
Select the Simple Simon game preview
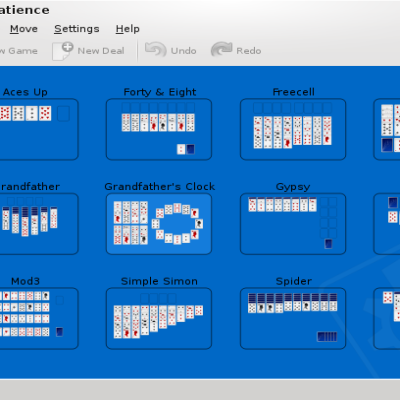point(159,318)
